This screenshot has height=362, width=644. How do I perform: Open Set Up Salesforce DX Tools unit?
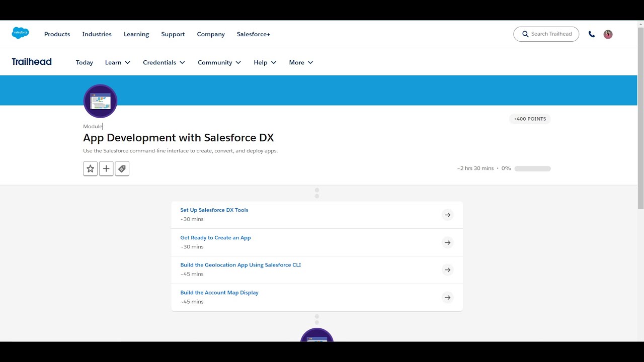[214, 210]
